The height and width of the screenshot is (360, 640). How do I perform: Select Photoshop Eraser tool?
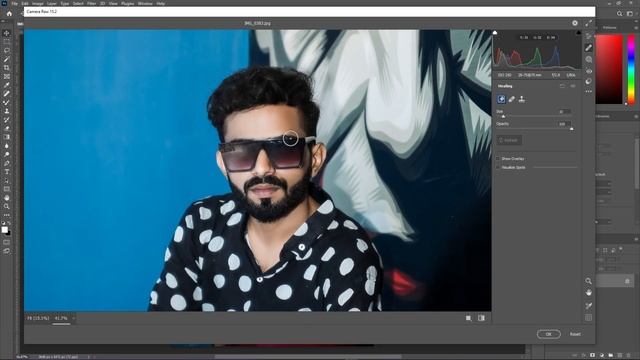tap(7, 128)
